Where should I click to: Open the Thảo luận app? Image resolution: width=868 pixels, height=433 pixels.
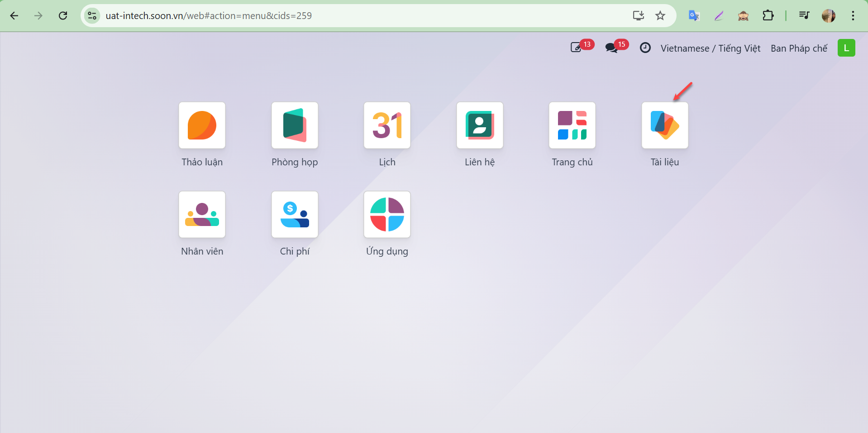[x=202, y=125]
